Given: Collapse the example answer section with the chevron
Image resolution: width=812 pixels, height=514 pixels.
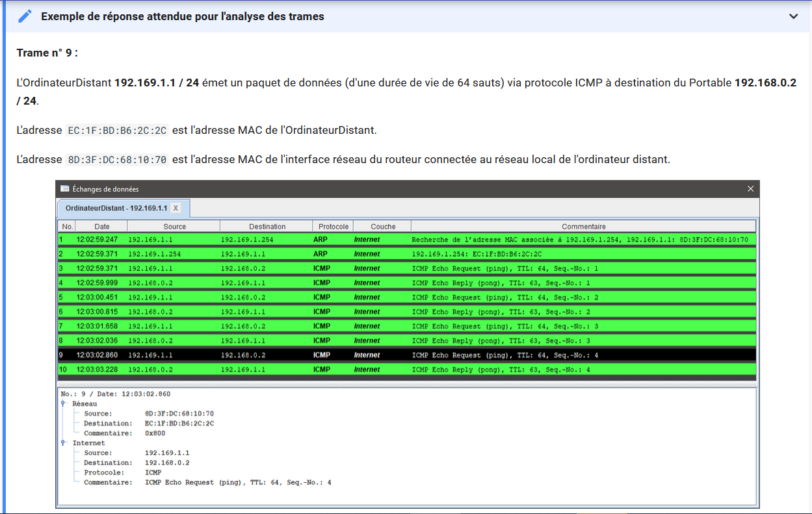Looking at the screenshot, I should pyautogui.click(x=793, y=16).
